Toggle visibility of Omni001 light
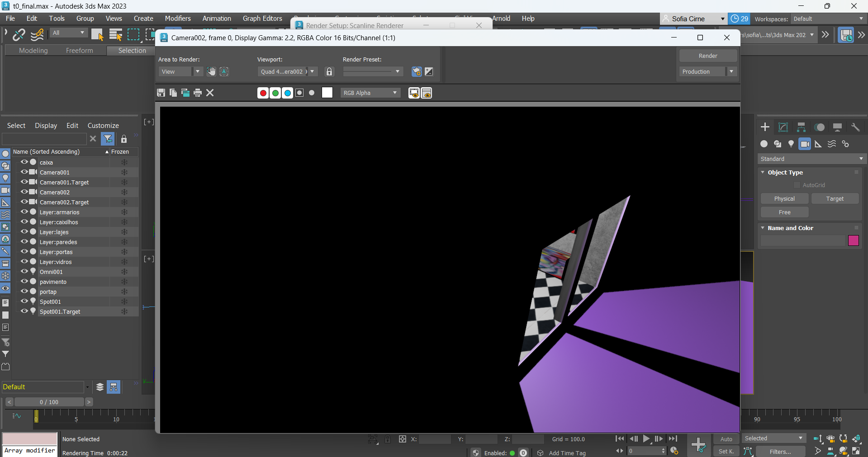 tap(24, 272)
